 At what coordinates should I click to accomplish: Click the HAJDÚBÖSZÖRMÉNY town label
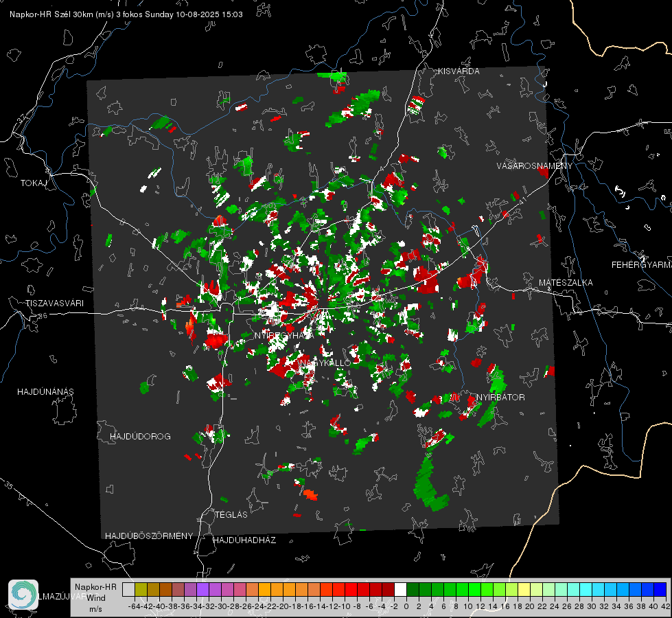[149, 536]
